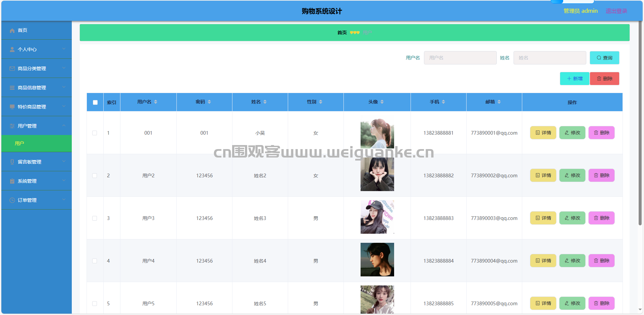Click the person icon beside 个人中心
The width and height of the screenshot is (644, 315).
pos(12,50)
